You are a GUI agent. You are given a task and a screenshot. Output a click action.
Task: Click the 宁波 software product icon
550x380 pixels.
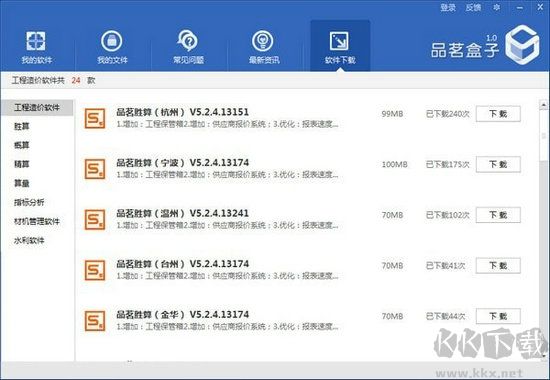coord(95,169)
